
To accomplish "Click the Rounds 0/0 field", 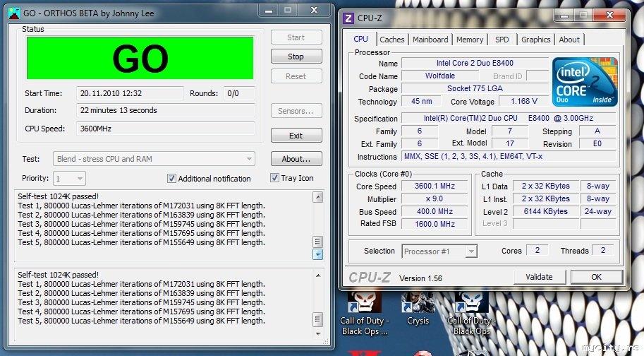I will pyautogui.click(x=239, y=93).
